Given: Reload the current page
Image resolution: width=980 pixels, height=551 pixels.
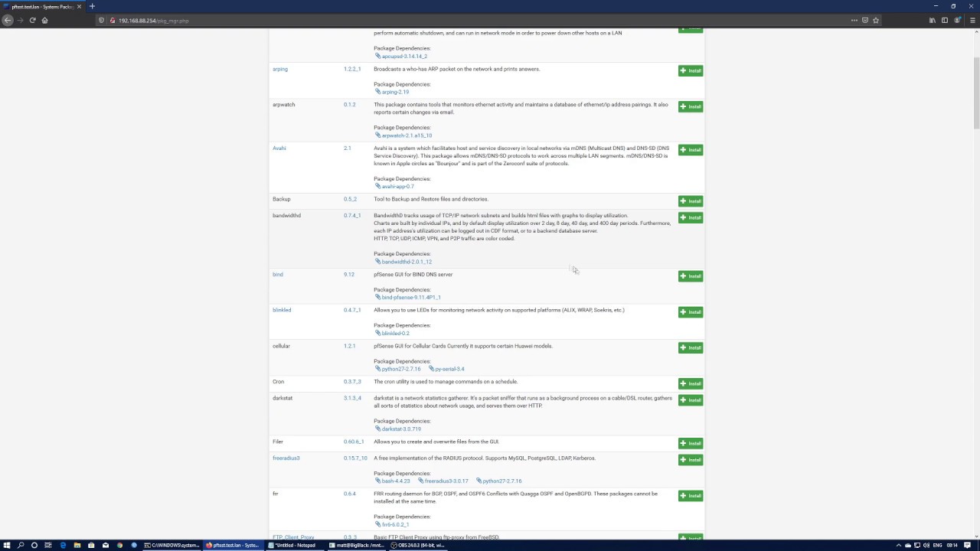Looking at the screenshot, I should tap(32, 21).
